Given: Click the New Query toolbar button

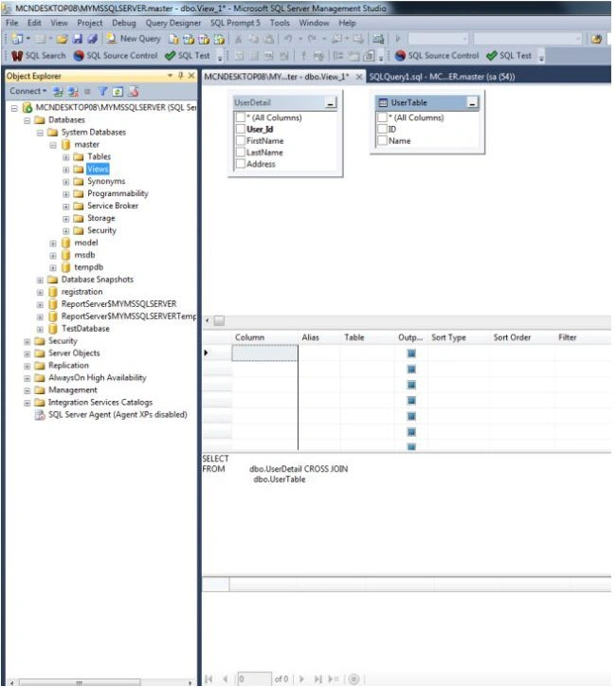Looking at the screenshot, I should 134,39.
